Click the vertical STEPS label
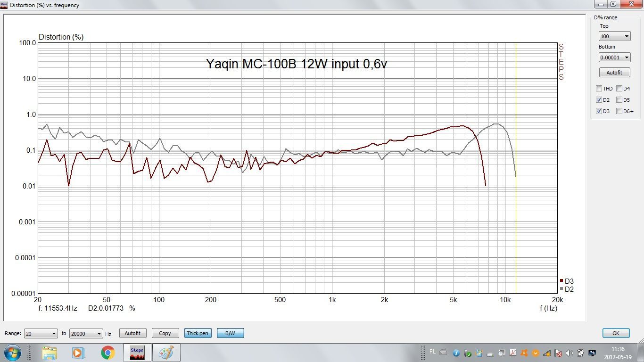The image size is (644, 362). [561, 62]
